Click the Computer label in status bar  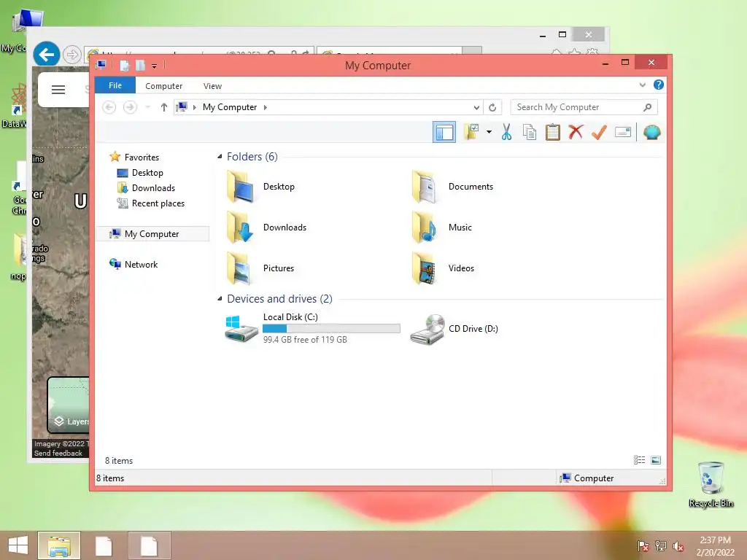click(x=593, y=478)
